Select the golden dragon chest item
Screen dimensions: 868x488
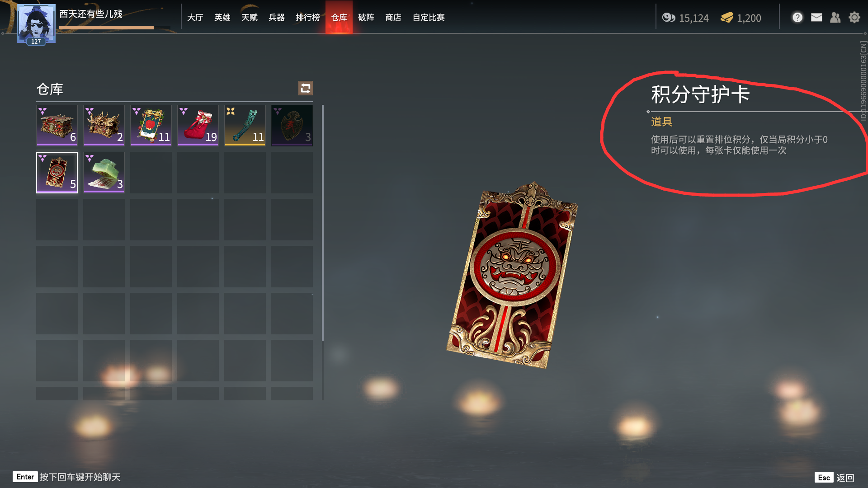coord(104,125)
